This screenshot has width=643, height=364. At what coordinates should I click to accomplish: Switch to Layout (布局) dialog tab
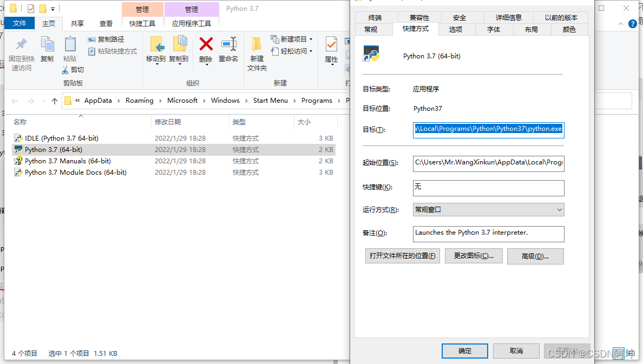click(x=532, y=30)
